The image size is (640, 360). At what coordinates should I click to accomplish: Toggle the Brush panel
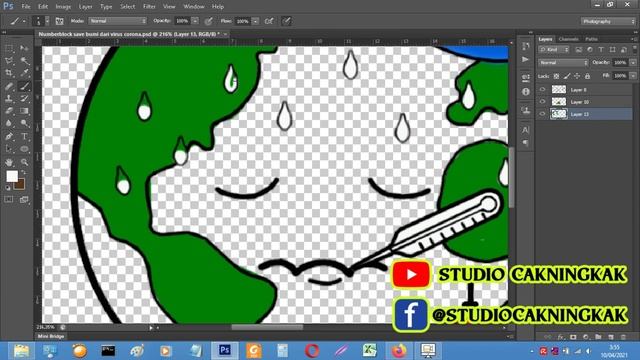click(60, 21)
